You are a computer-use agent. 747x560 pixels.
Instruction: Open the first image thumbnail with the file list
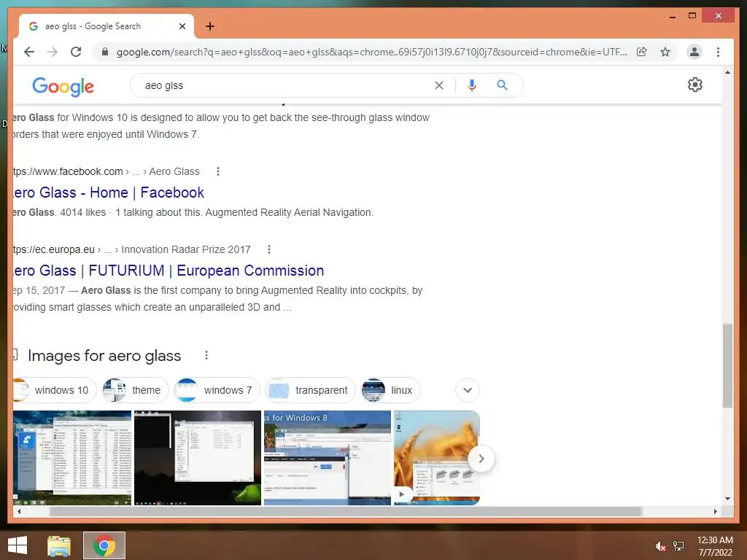pyautogui.click(x=72, y=458)
